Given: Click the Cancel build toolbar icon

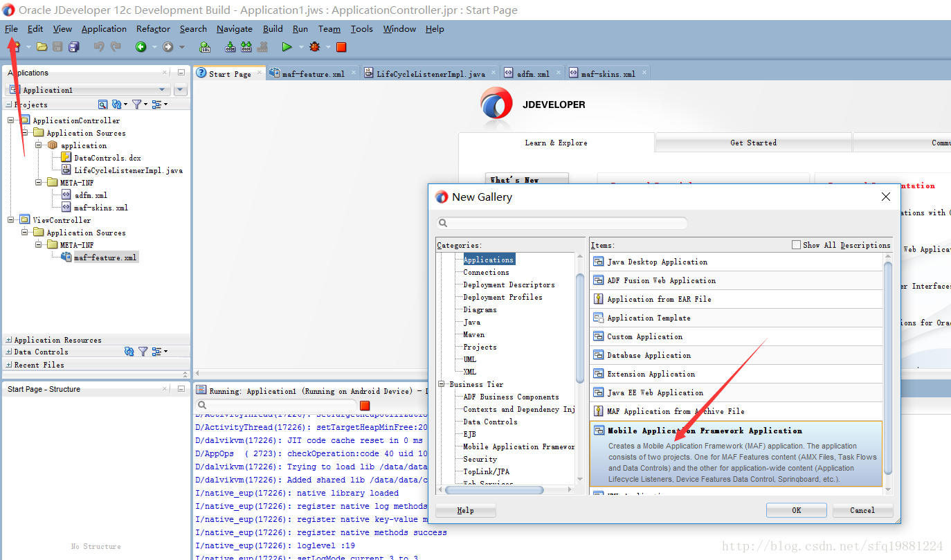Looking at the screenshot, I should [262, 47].
